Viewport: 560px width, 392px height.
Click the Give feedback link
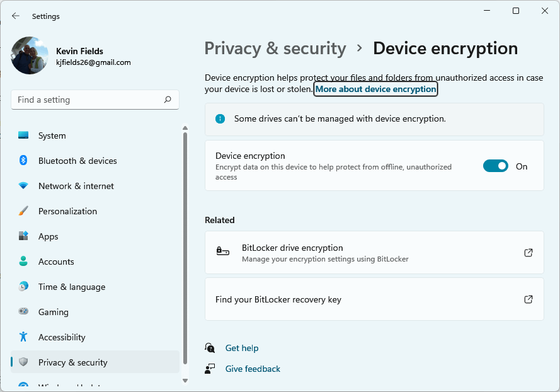[x=253, y=369]
